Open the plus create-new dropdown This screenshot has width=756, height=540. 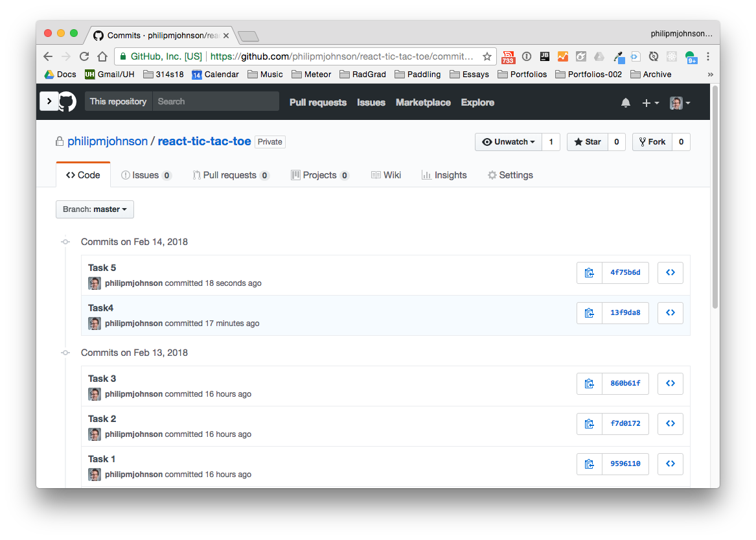point(650,103)
